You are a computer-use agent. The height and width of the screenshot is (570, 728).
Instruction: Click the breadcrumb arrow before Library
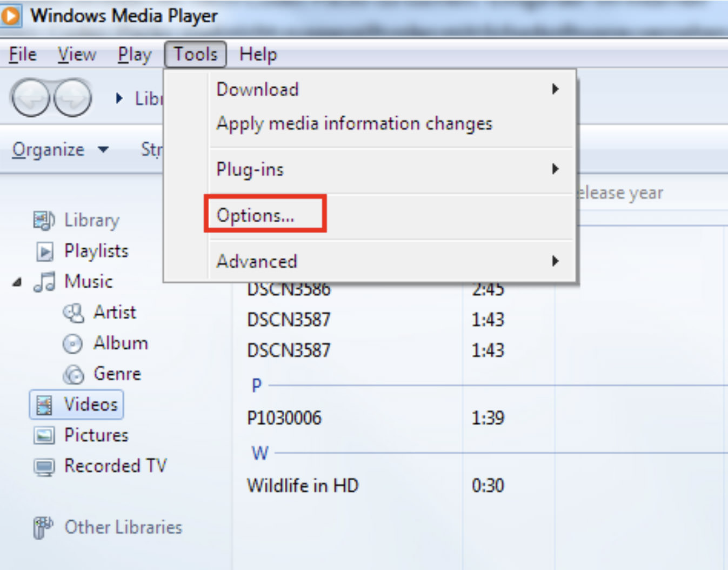[119, 98]
